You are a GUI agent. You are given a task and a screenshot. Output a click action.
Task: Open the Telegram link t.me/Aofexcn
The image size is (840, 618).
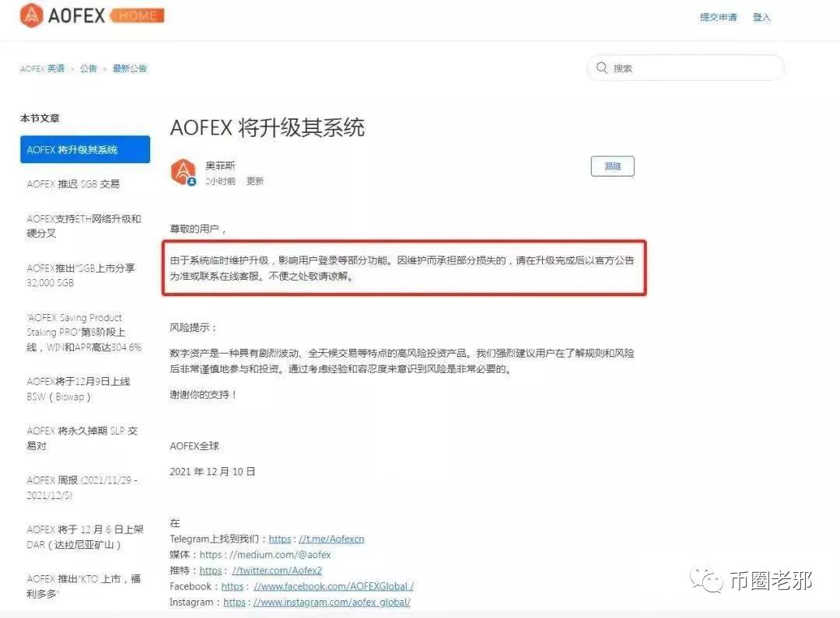click(x=331, y=539)
